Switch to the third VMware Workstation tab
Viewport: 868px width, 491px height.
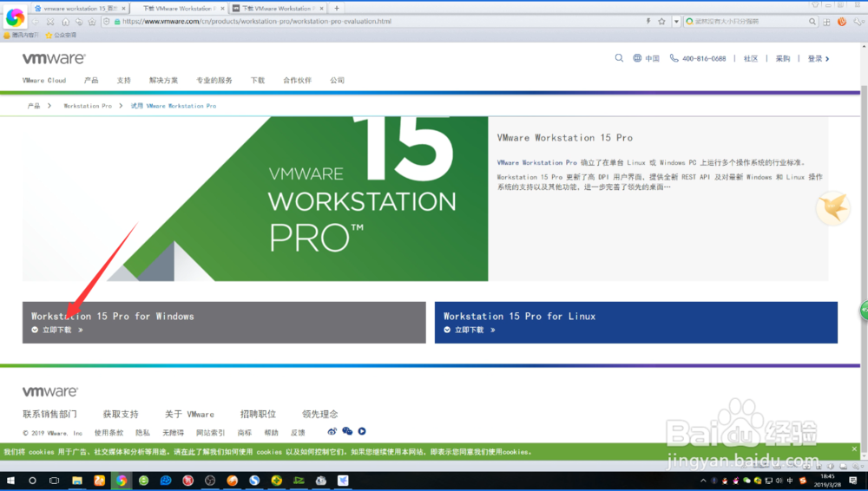[278, 9]
